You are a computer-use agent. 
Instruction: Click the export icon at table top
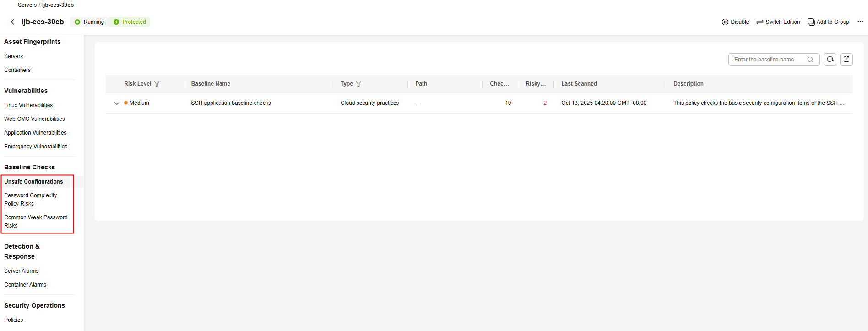846,60
